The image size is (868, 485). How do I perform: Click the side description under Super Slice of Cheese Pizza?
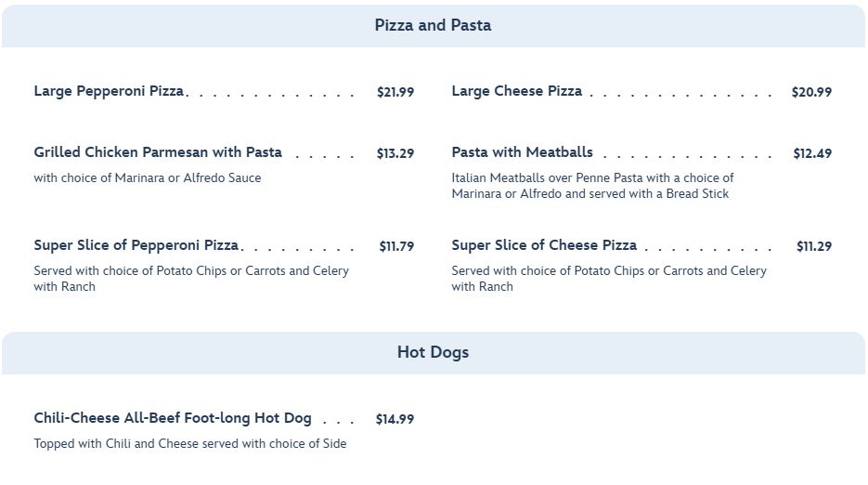click(609, 279)
